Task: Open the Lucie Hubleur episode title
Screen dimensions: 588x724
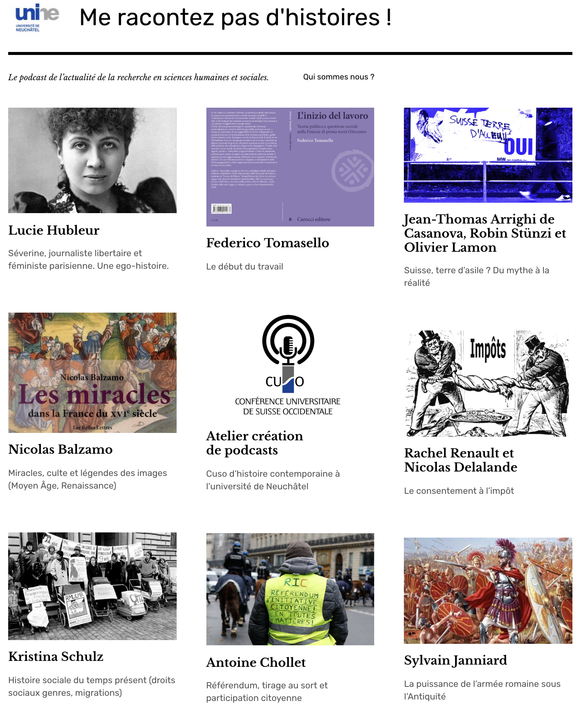Action: [x=54, y=230]
